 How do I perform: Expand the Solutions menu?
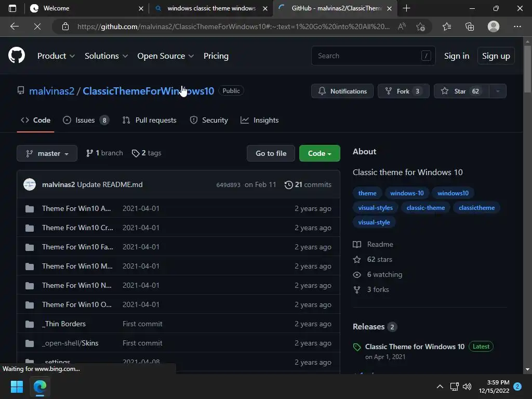click(106, 56)
